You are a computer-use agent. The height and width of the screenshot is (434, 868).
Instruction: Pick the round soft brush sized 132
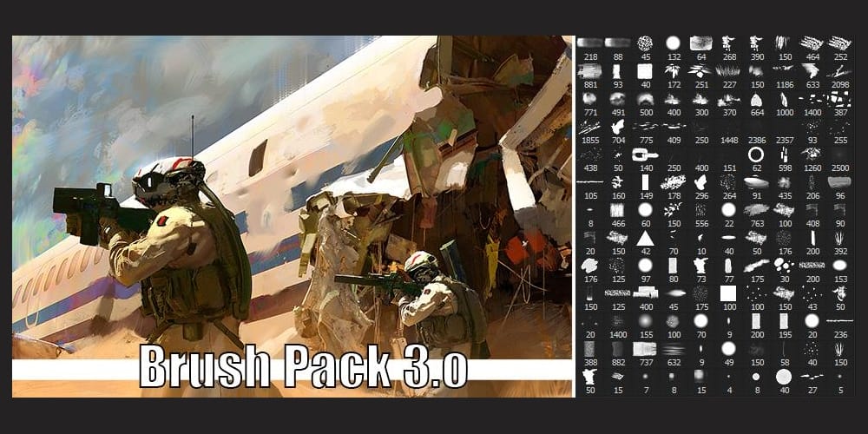673,43
